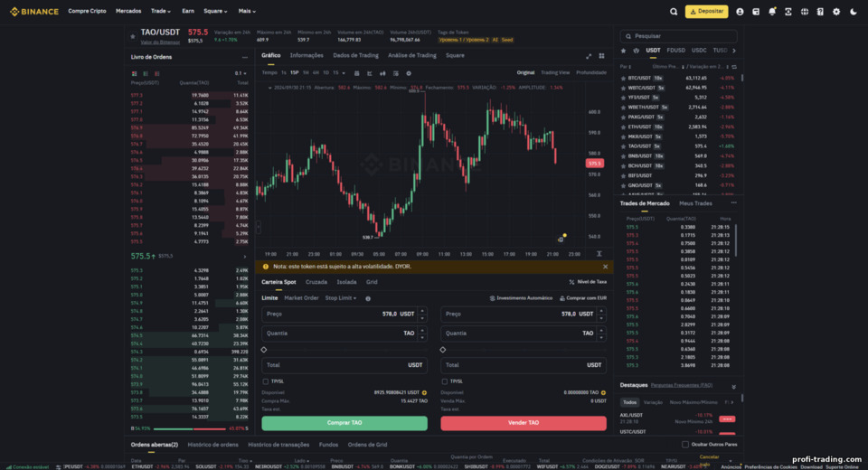Viewport: 868px width, 470px height.
Task: Open the language globe icon
Action: coord(805,12)
